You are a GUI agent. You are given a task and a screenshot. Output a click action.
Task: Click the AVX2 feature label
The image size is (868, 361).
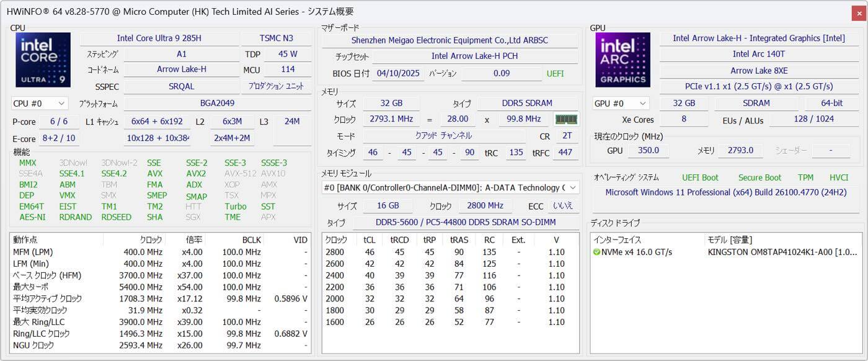click(x=196, y=174)
